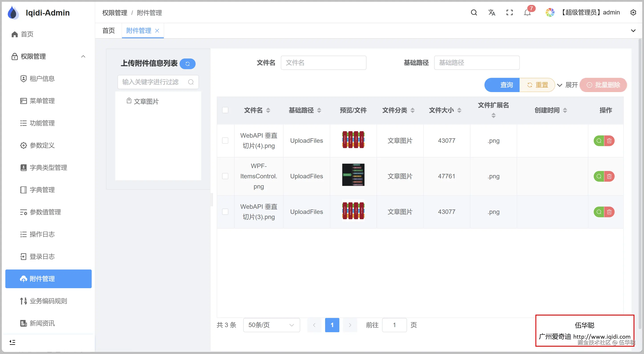Viewport: 644px width, 354px height.
Task: Sort the table by 文件名 column arrows
Action: click(x=268, y=110)
